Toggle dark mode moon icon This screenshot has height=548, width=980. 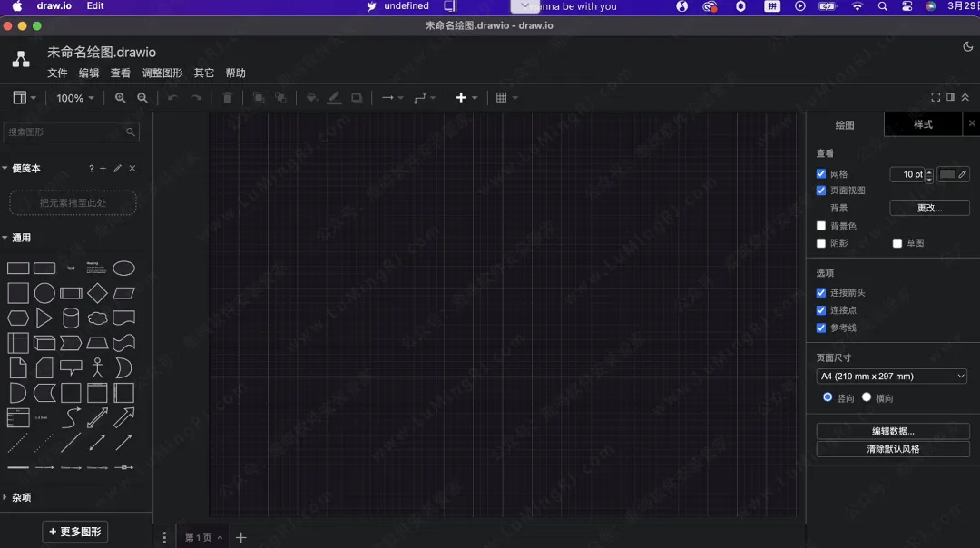pyautogui.click(x=967, y=47)
